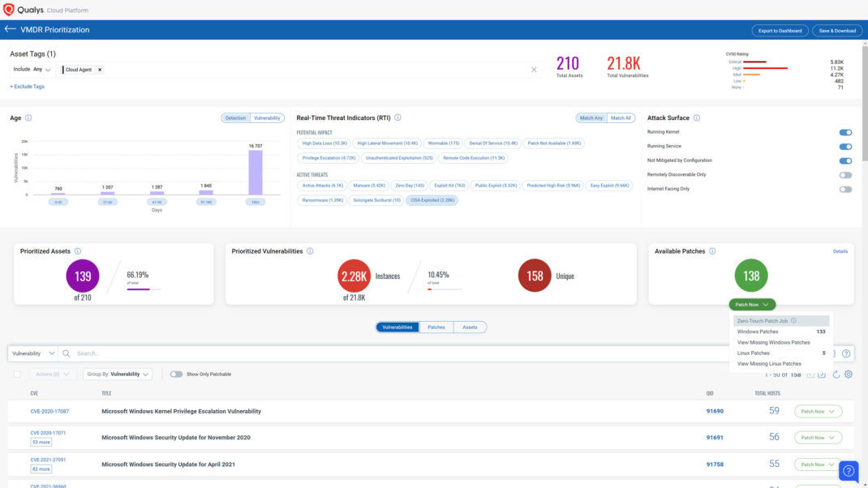Open the blue help chat widget

(848, 471)
